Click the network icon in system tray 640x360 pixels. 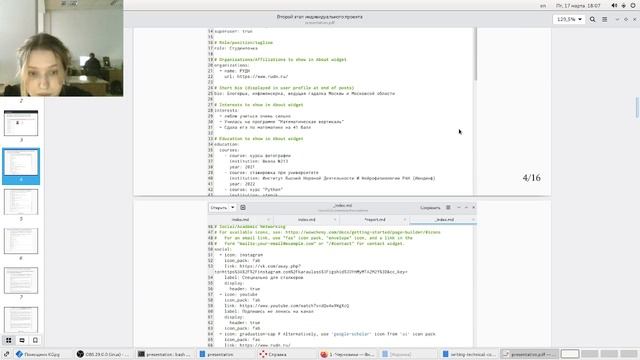pos(624,5)
